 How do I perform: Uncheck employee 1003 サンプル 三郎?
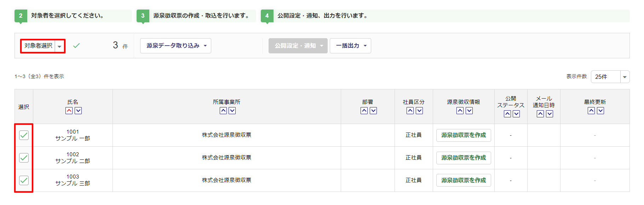[x=24, y=180]
